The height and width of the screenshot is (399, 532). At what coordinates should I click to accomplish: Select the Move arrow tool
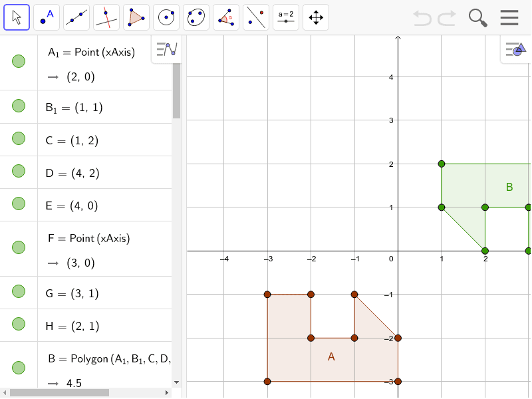(x=17, y=17)
